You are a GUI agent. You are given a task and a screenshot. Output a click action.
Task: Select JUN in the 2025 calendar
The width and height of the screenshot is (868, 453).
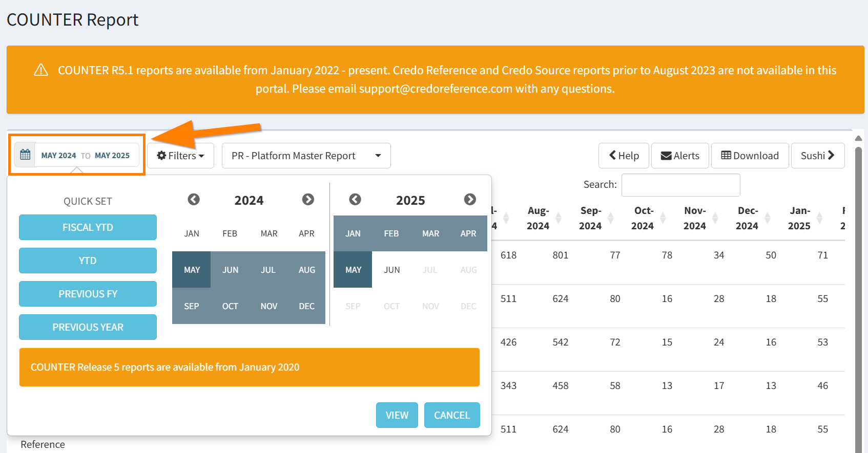[391, 270]
